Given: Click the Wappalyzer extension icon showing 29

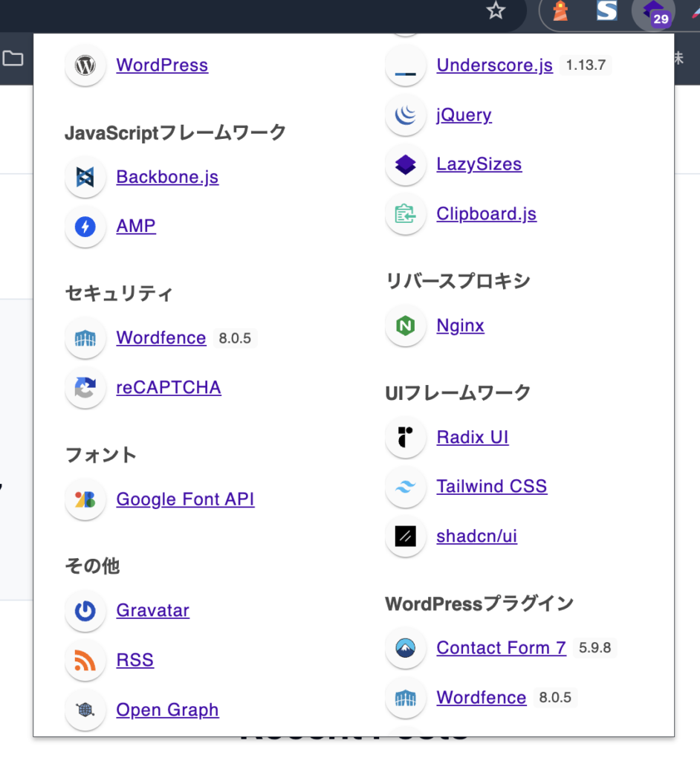Looking at the screenshot, I should click(x=653, y=13).
